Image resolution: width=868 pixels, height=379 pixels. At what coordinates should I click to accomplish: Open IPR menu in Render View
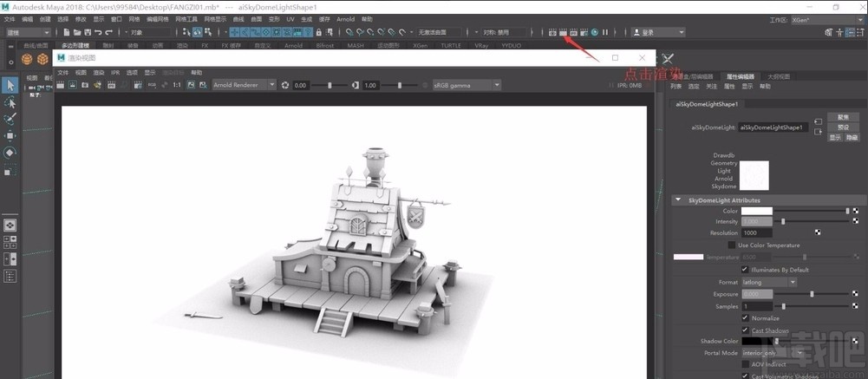pyautogui.click(x=115, y=73)
